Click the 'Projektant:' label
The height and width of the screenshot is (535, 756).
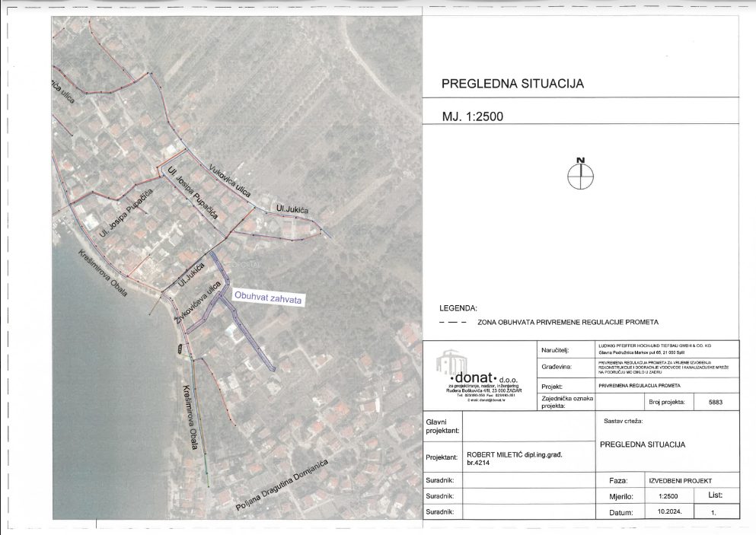pos(442,457)
